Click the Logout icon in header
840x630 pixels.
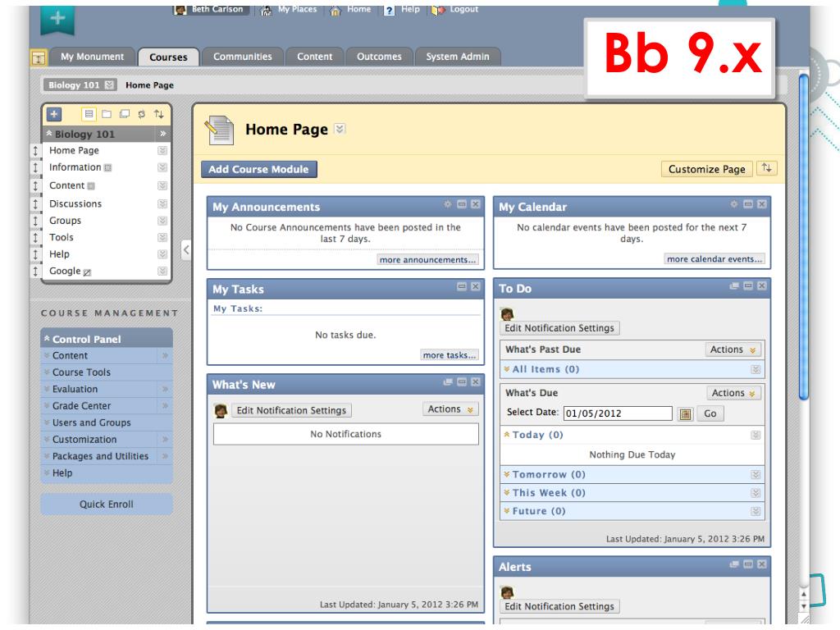tap(438, 10)
